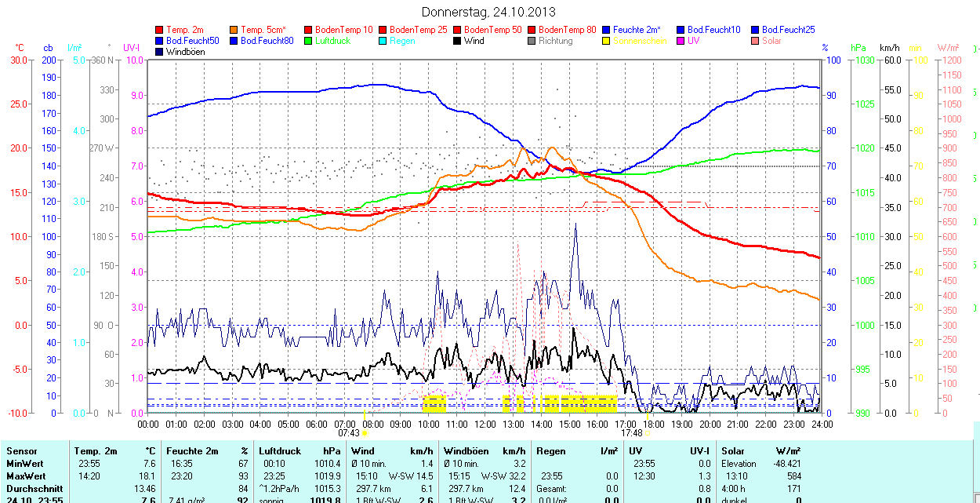Click the gray Richtung legend square
Viewport: 980px width, 503px height.
pyautogui.click(x=532, y=41)
